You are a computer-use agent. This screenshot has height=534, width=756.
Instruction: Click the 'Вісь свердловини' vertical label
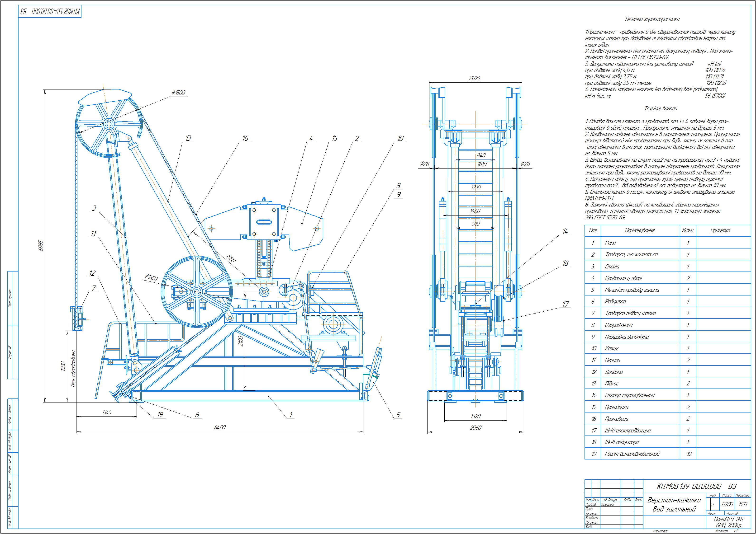point(73,369)
